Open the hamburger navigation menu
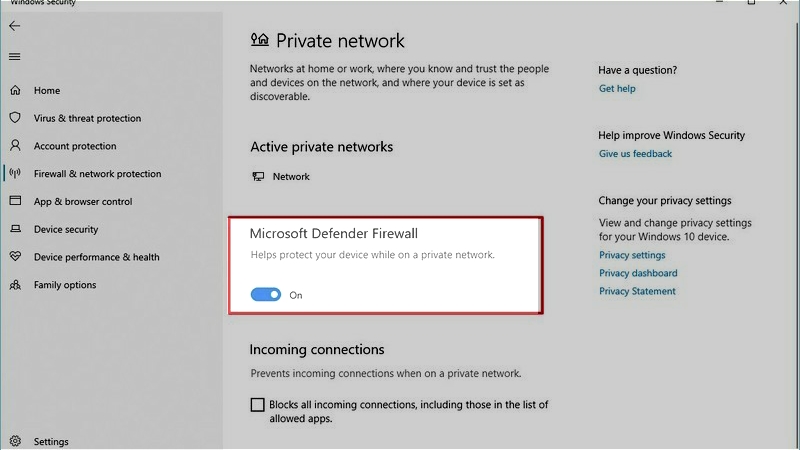The width and height of the screenshot is (800, 450). pyautogui.click(x=14, y=57)
